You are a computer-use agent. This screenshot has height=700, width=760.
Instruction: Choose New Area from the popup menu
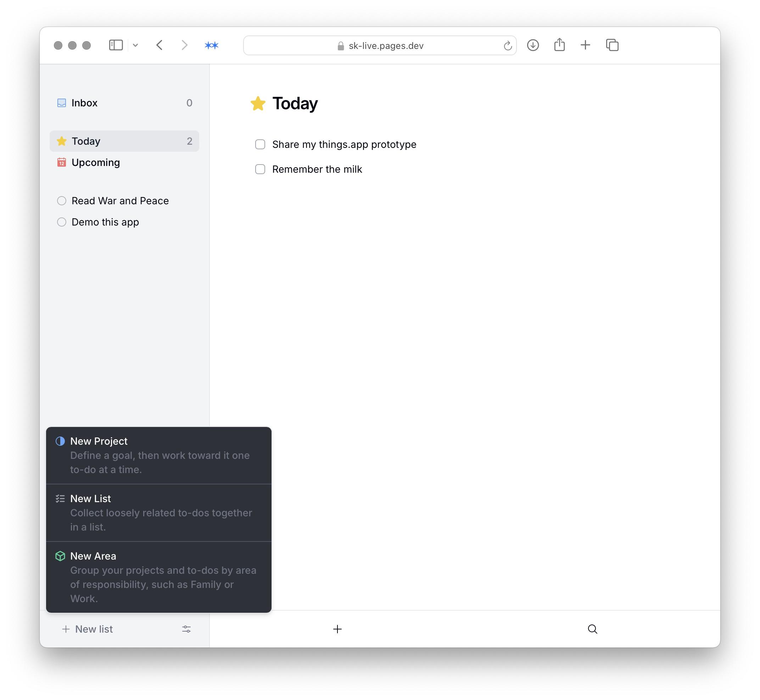click(159, 577)
